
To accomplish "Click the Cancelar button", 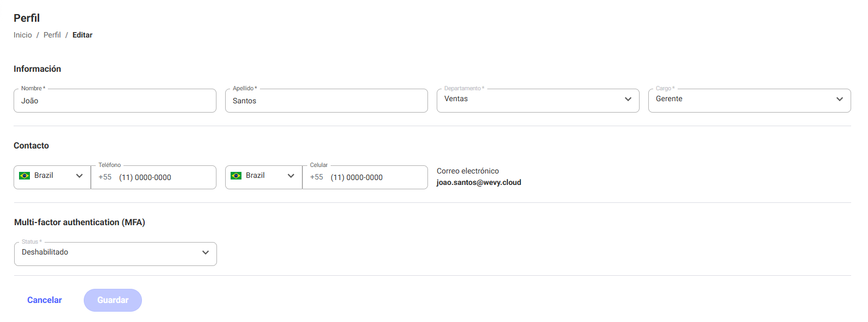I will tap(45, 300).
